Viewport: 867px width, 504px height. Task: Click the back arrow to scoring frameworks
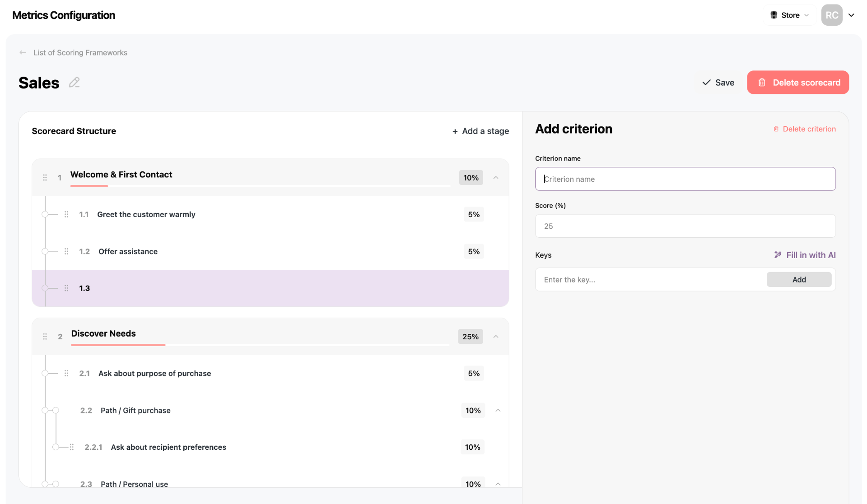click(23, 52)
